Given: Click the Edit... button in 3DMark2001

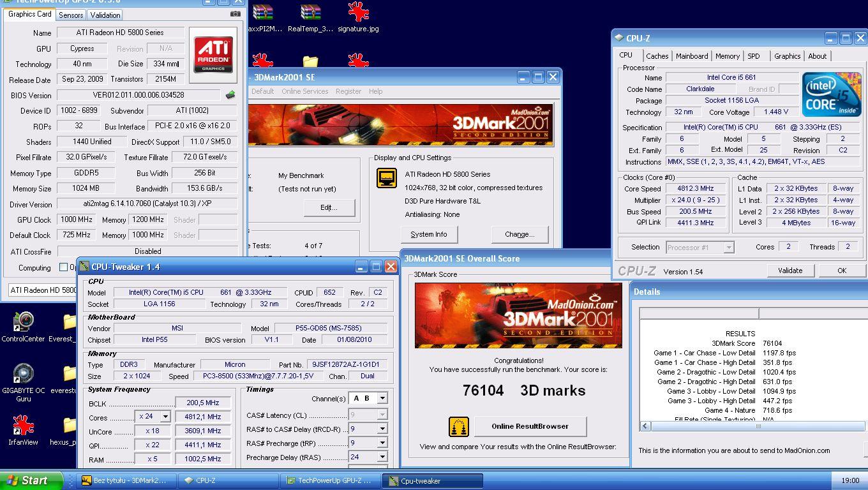Looking at the screenshot, I should 329,207.
